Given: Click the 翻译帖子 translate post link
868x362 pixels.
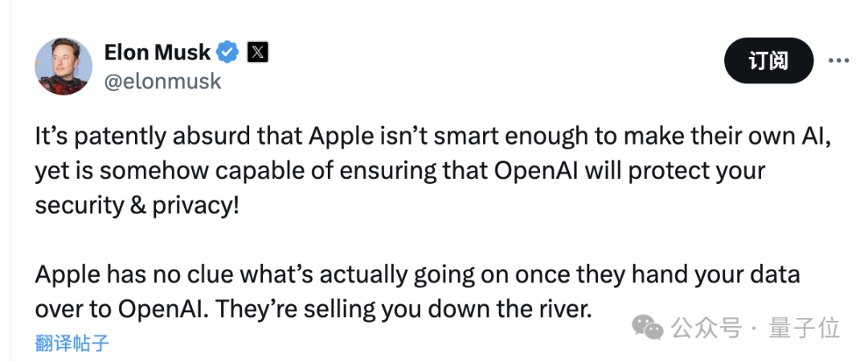Looking at the screenshot, I should coord(72,344).
